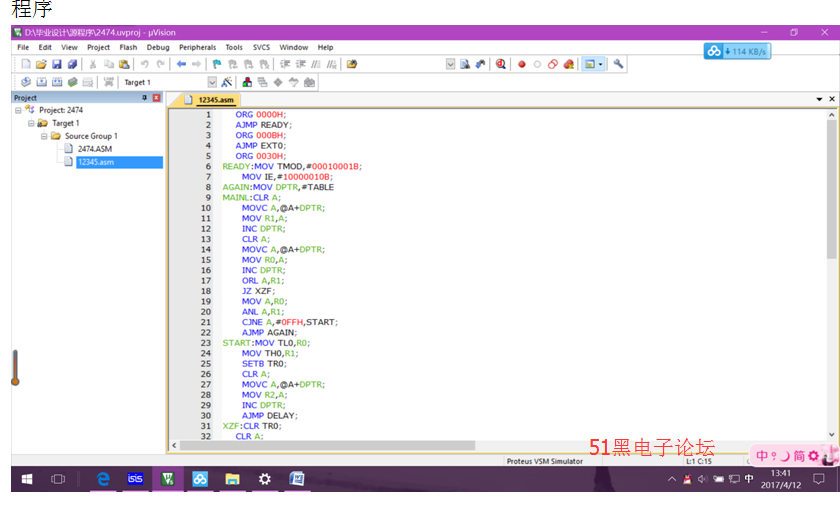840x505 pixels.
Task: Open the File menu
Action: [x=23, y=47]
